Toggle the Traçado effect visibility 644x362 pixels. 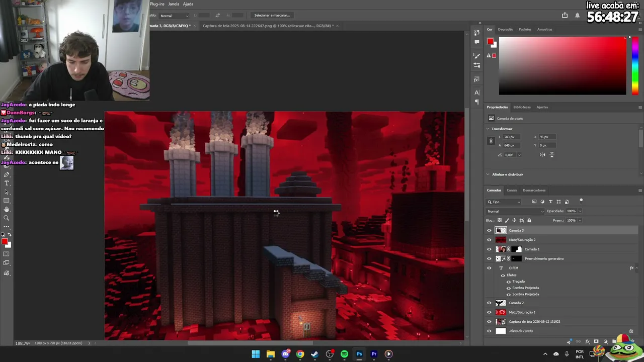(x=509, y=282)
